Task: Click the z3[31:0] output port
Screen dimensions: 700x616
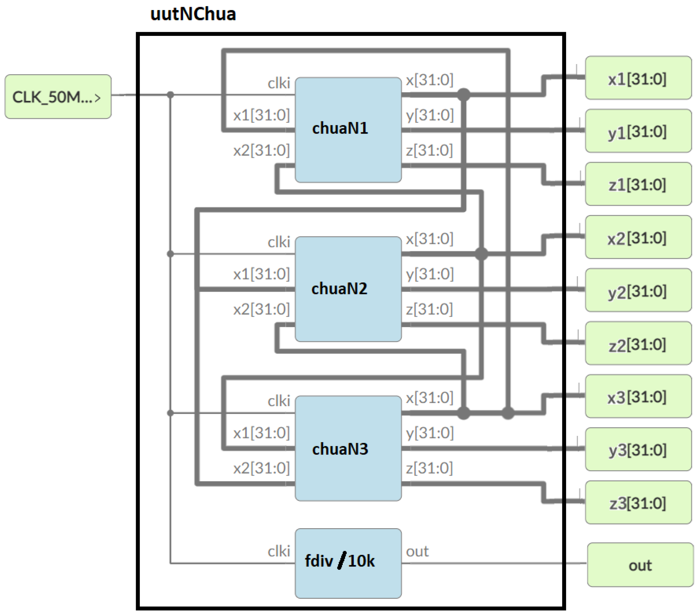Action: 638,503
